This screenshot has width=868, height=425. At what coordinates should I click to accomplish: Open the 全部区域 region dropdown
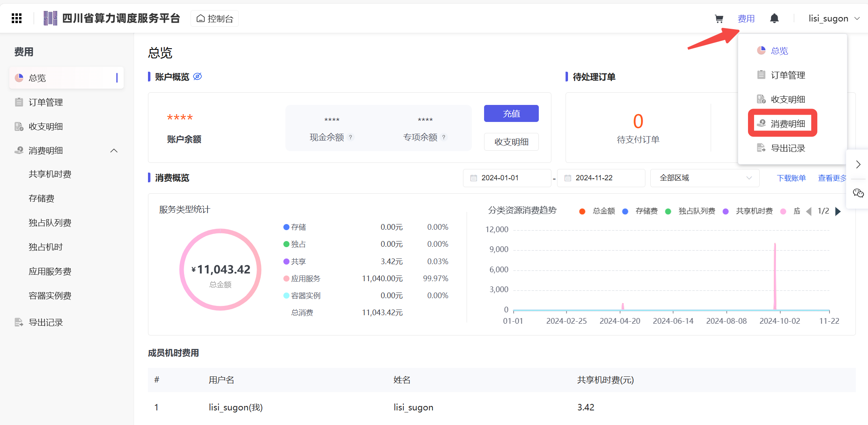[705, 178]
